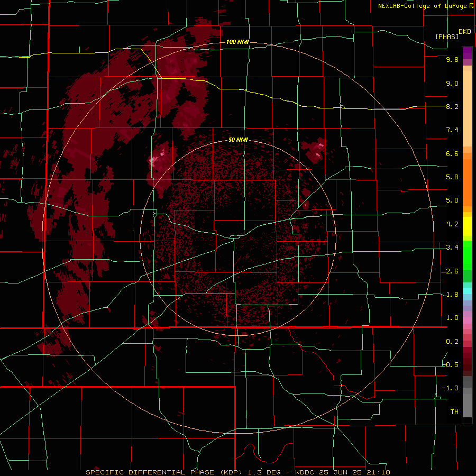476x476 pixels.
Task: Click the 21:10 timestamp in the caption
Action: pyautogui.click(x=379, y=472)
